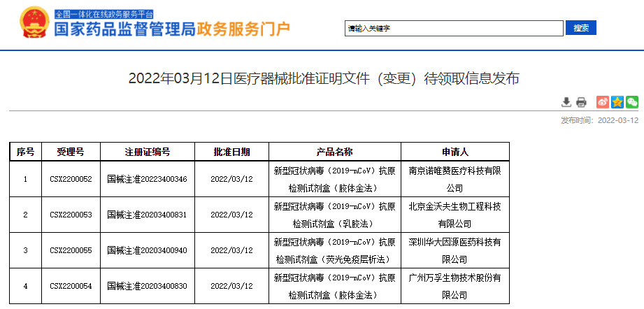This screenshot has width=644, height=309.
Task: Select cell 国械注准20203400830
Action: pyautogui.click(x=147, y=286)
